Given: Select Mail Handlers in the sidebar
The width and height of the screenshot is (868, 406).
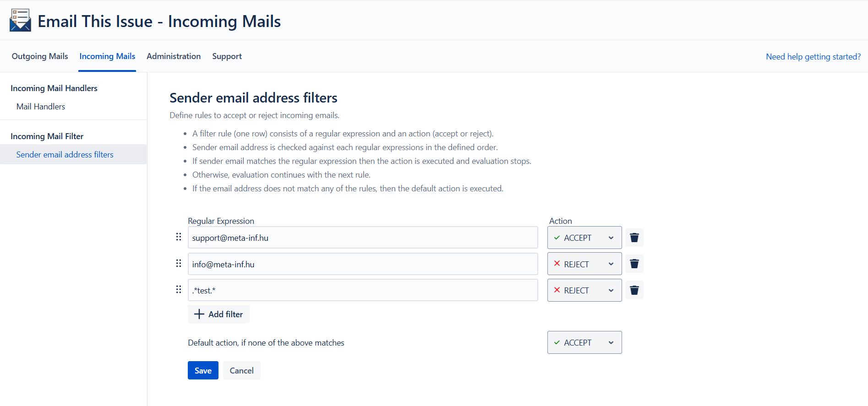Looking at the screenshot, I should tap(41, 107).
